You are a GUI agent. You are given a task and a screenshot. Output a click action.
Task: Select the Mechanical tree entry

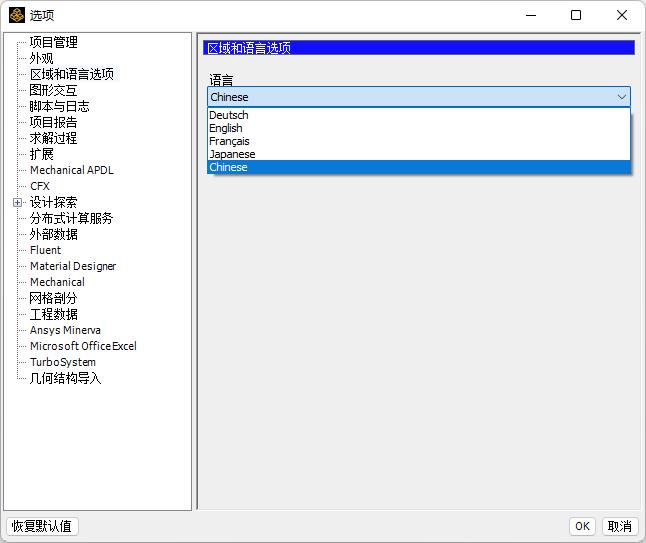coord(57,282)
